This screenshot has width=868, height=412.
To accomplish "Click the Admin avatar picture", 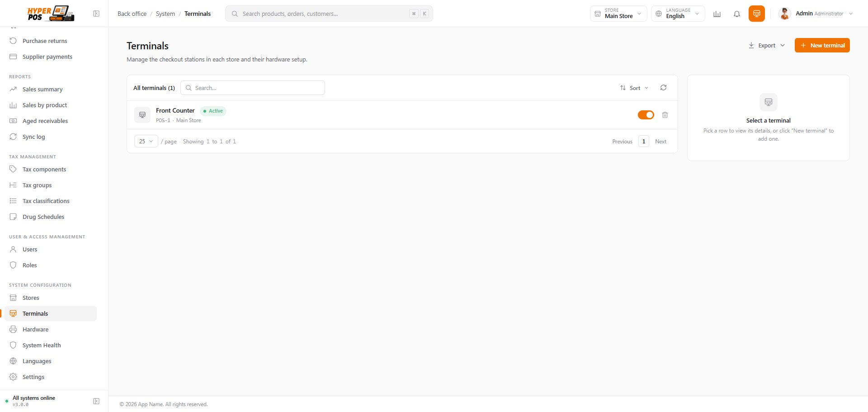I will pos(785,14).
